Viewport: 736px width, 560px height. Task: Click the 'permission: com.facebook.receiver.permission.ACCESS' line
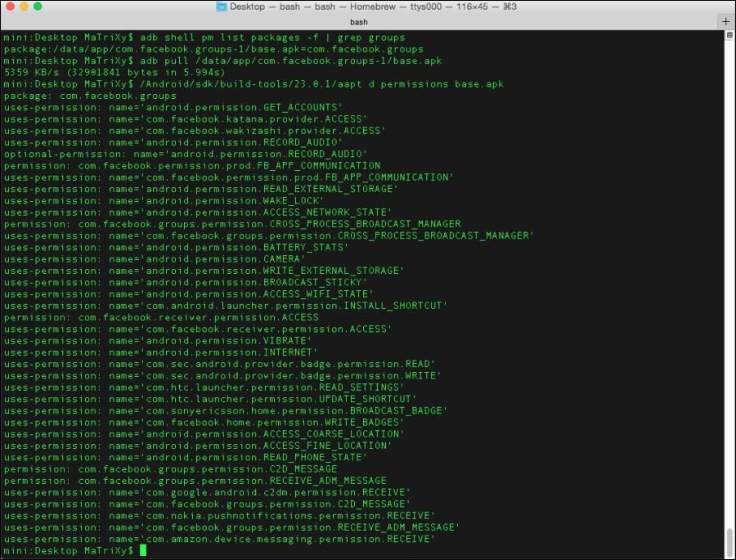[x=161, y=318]
